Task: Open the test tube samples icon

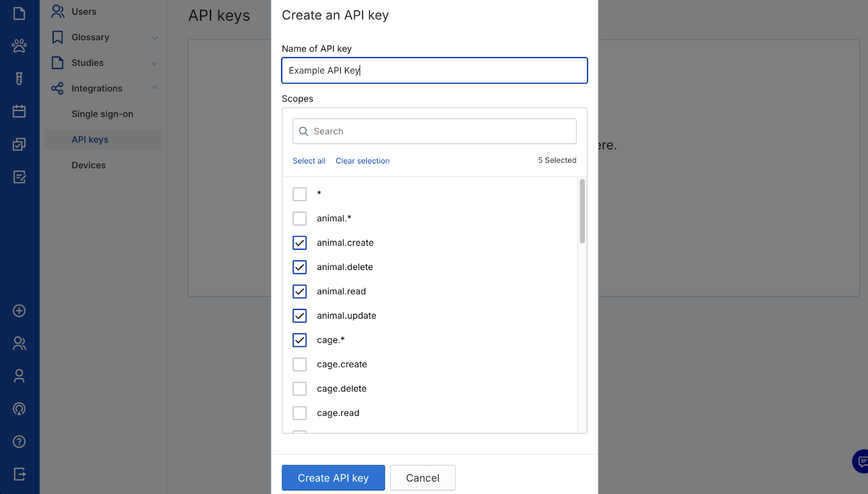Action: 19,79
